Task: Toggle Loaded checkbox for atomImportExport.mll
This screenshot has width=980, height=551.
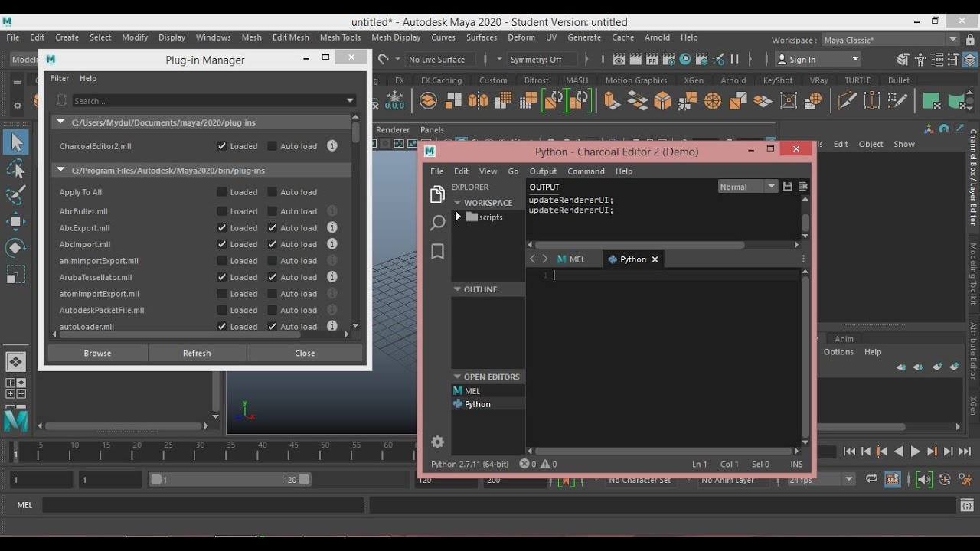Action: click(x=222, y=294)
